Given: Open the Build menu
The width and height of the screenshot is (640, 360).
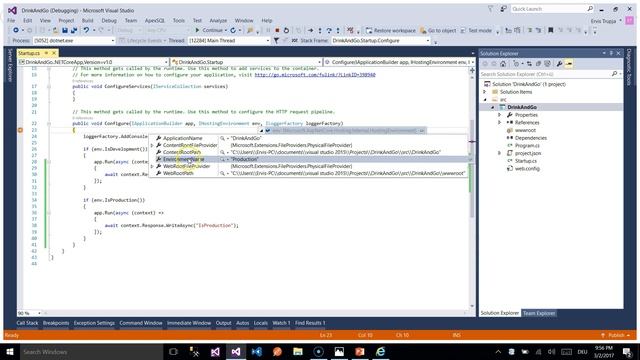Looking at the screenshot, I should point(87,20).
